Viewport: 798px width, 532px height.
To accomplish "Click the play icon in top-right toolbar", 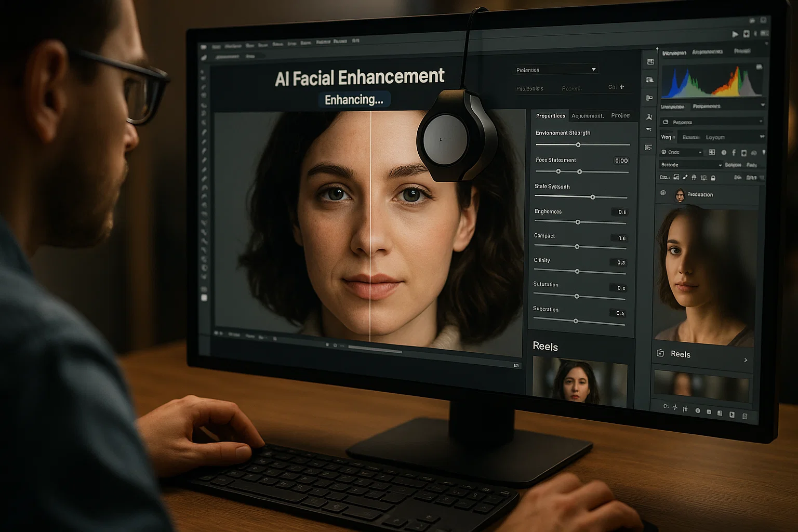I will (735, 34).
